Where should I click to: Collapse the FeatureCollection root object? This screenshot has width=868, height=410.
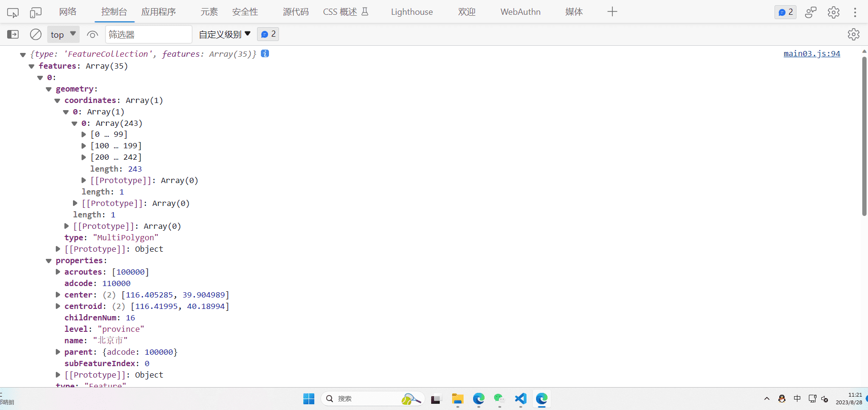[x=22, y=55]
